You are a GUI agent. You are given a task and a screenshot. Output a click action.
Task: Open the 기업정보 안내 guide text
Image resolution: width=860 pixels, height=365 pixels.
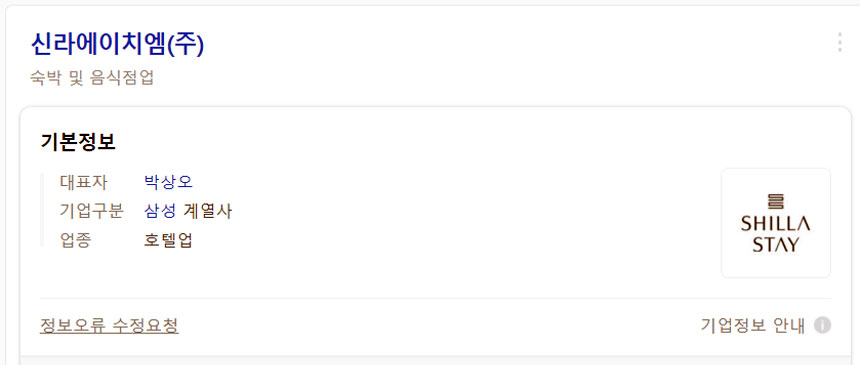tap(752, 325)
